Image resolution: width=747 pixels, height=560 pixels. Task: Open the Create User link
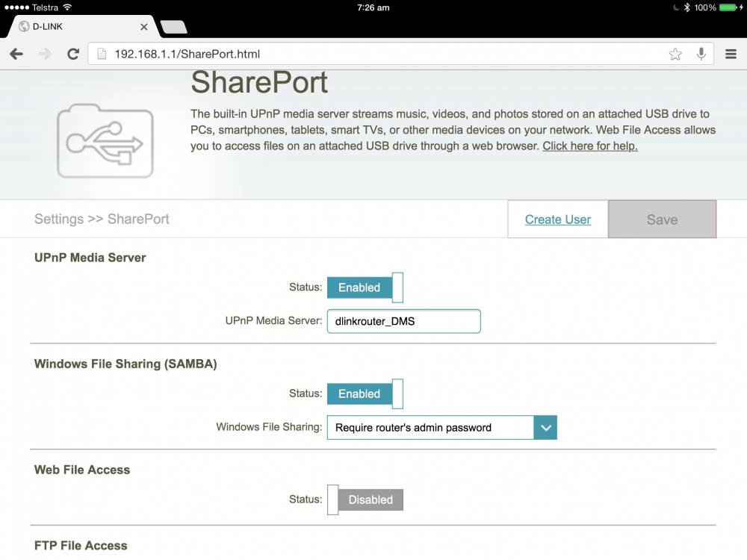557,220
